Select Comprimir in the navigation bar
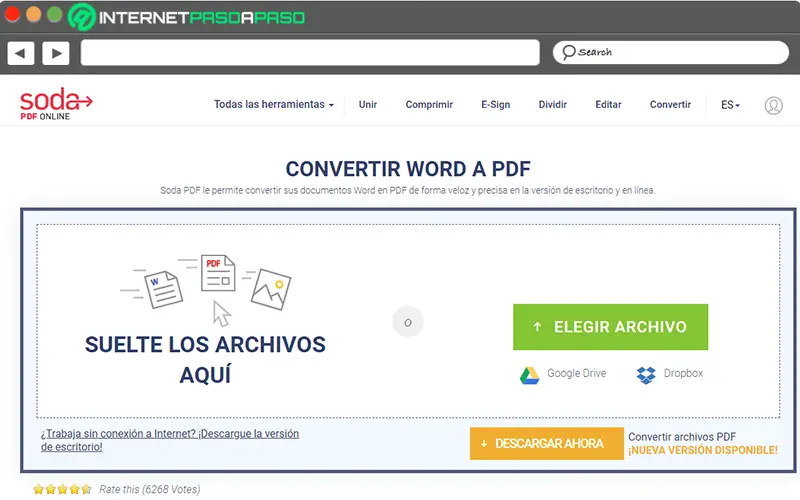800x500 pixels. click(429, 105)
